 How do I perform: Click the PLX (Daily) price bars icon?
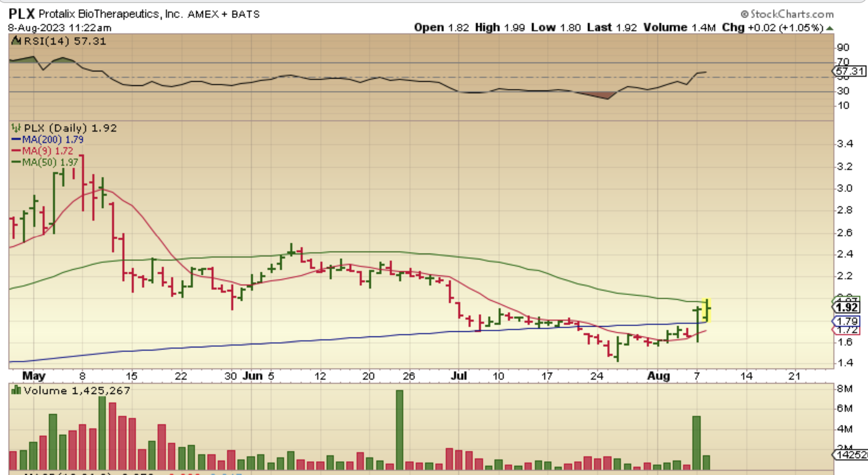(16, 128)
